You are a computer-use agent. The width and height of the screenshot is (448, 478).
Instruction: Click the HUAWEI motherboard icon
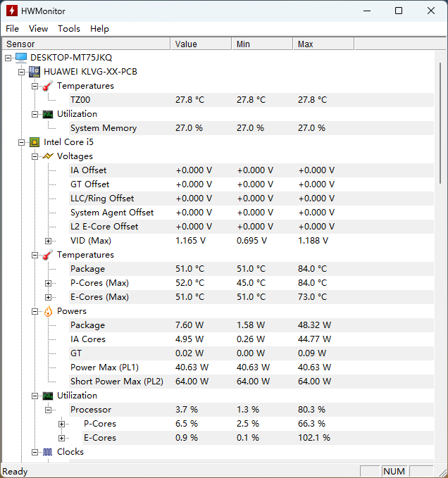tap(35, 72)
